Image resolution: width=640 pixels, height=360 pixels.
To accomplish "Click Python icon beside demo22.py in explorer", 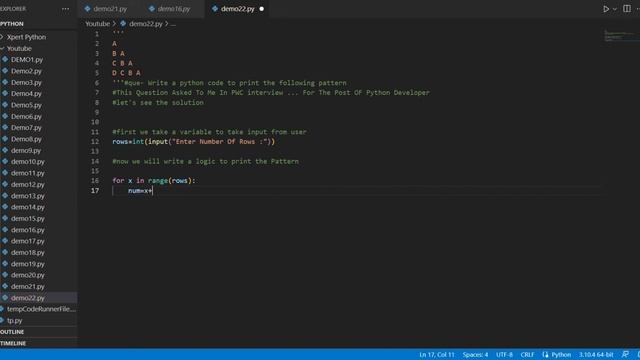I will coord(5,298).
